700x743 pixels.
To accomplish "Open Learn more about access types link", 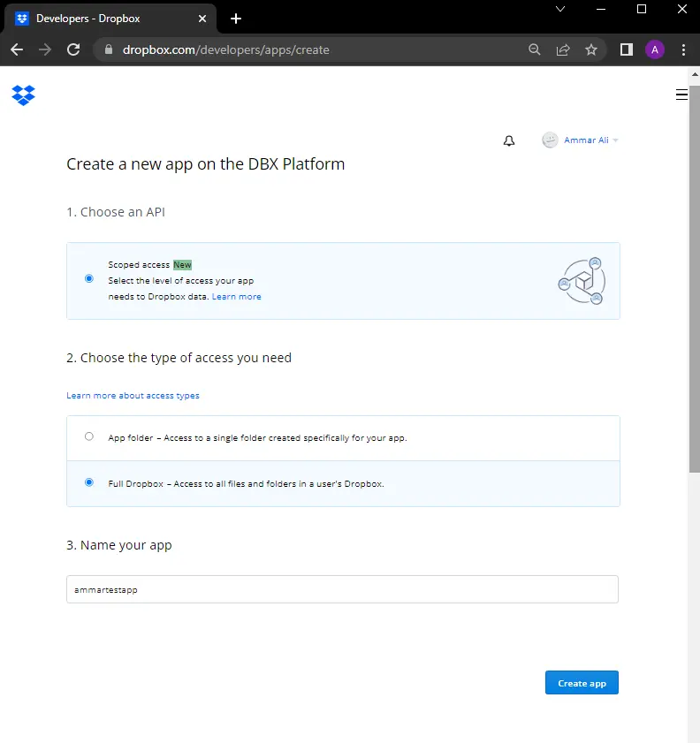I will click(x=133, y=396).
